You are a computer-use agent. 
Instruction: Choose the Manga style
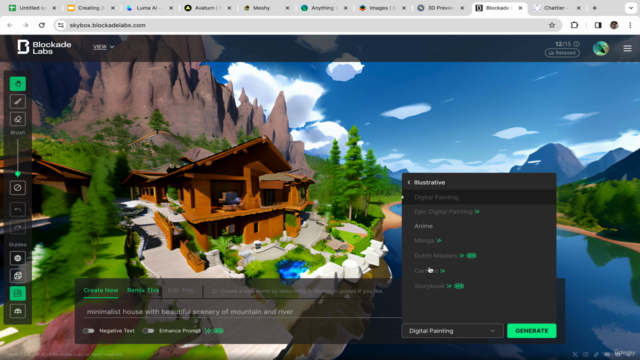click(x=479, y=240)
